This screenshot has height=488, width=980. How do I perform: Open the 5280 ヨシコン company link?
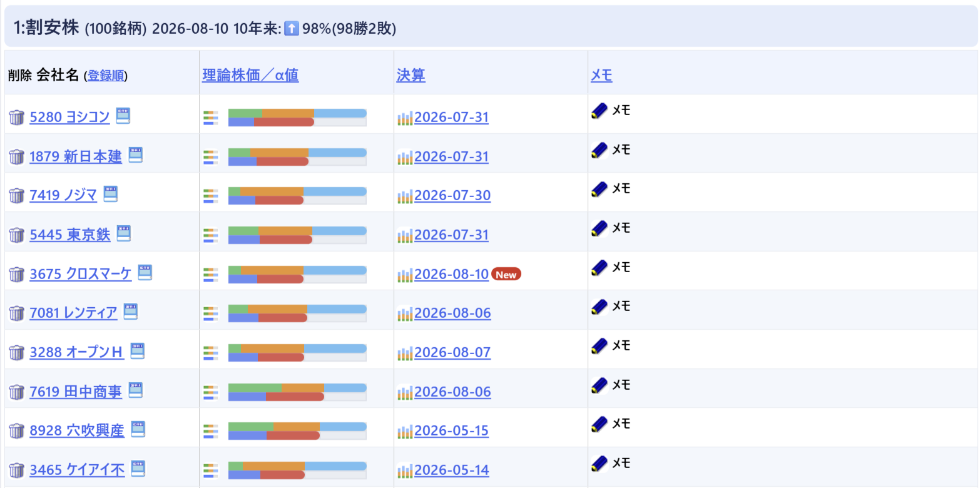[69, 117]
